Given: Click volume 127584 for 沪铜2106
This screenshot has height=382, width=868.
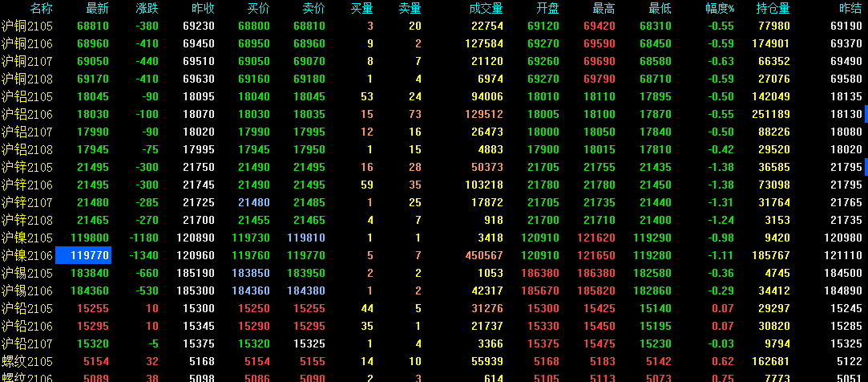Looking at the screenshot, I should tap(484, 44).
